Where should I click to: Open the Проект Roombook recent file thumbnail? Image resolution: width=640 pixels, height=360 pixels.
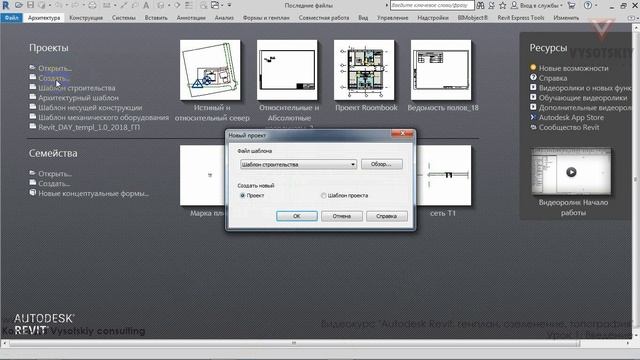(364, 70)
